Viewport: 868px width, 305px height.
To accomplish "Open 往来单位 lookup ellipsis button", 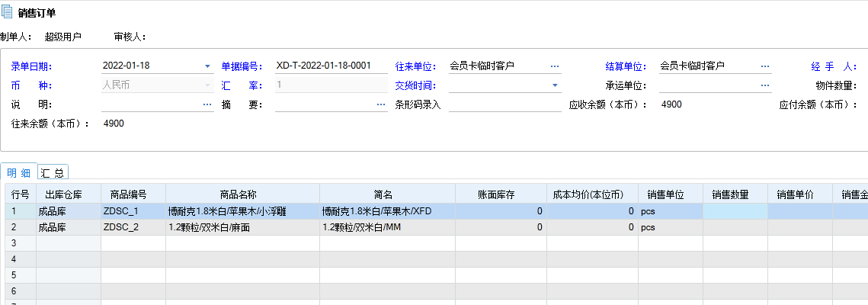I will pos(555,66).
